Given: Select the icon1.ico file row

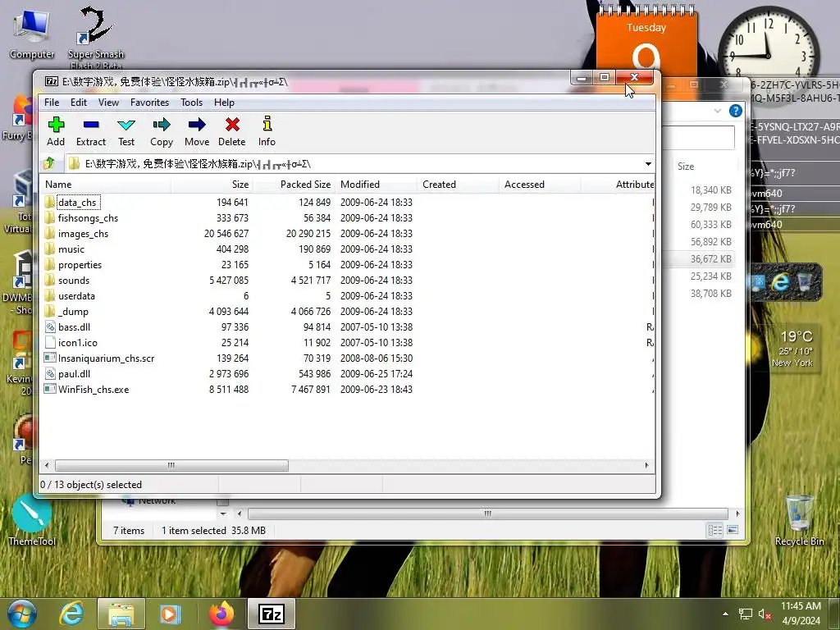Looking at the screenshot, I should pyautogui.click(x=347, y=342).
